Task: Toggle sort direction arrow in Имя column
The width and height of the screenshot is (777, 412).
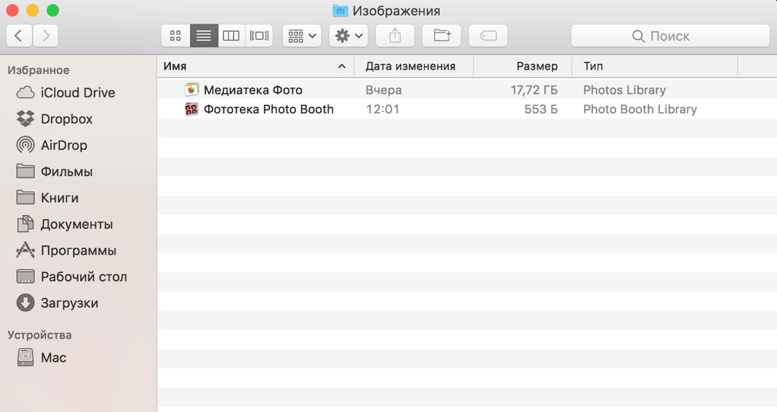Action: [341, 66]
